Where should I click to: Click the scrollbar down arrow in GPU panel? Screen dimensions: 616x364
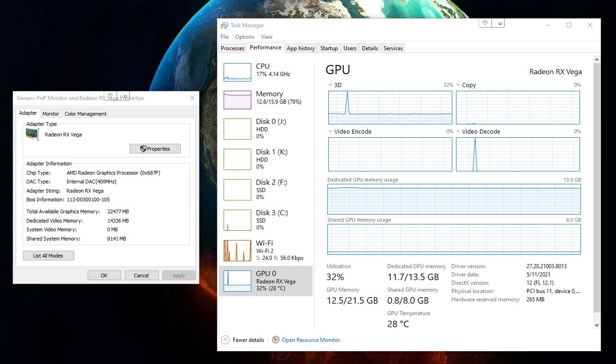(x=597, y=325)
